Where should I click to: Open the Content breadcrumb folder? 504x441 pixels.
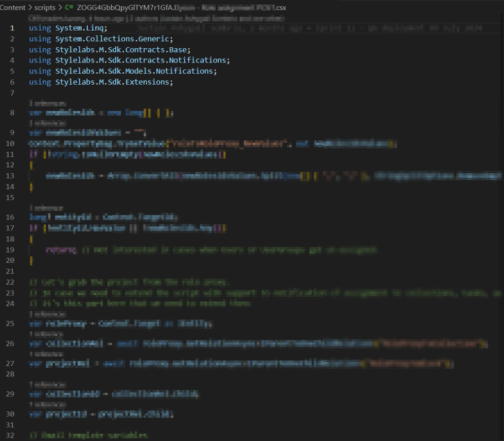14,8
